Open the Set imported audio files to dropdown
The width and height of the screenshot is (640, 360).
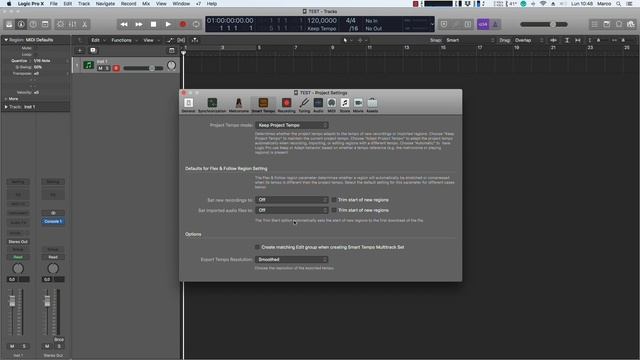[x=291, y=210]
